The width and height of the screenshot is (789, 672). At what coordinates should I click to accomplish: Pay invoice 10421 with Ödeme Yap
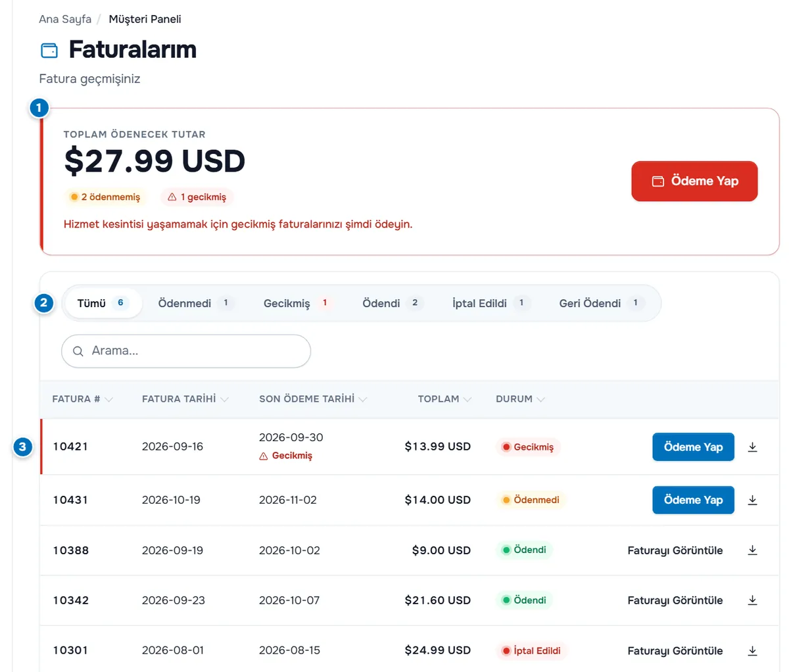(x=693, y=447)
